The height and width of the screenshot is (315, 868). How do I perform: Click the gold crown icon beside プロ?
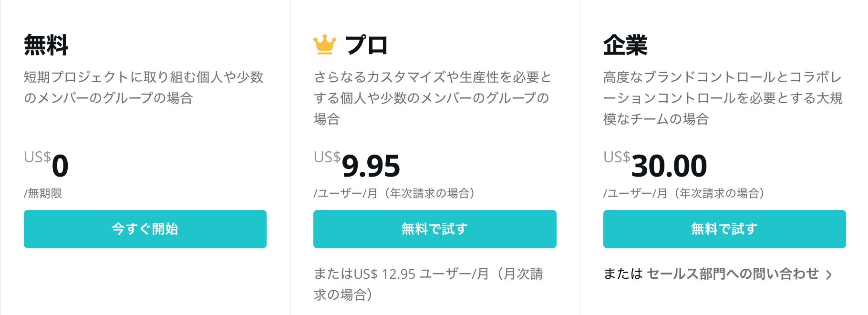point(325,45)
